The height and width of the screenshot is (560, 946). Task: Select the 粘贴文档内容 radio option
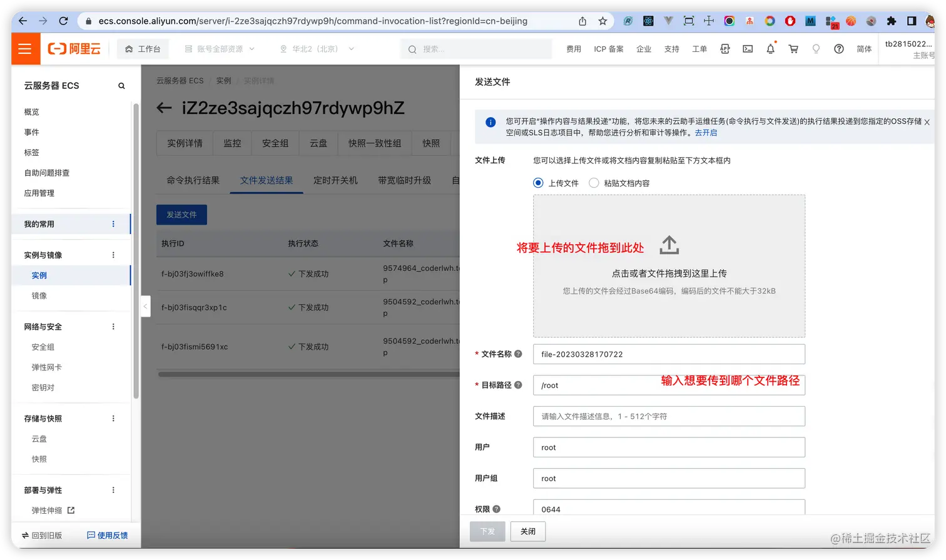[x=594, y=183]
